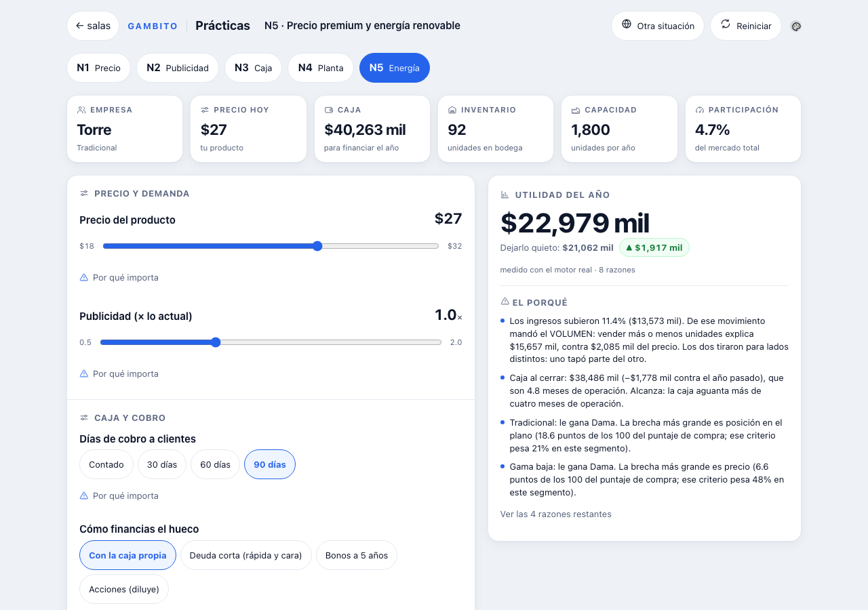Click the Publicidad slider handle

(216, 342)
